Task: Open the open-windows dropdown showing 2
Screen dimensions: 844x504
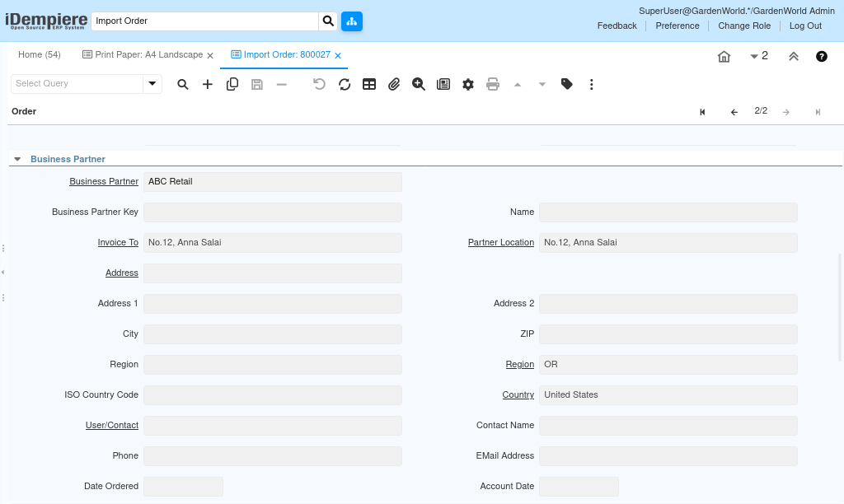Action: coord(759,56)
